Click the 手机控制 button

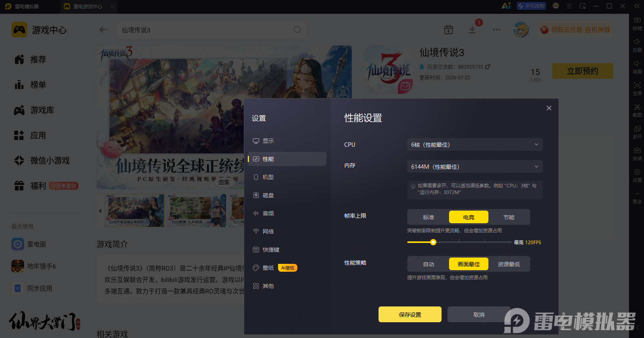531,6
